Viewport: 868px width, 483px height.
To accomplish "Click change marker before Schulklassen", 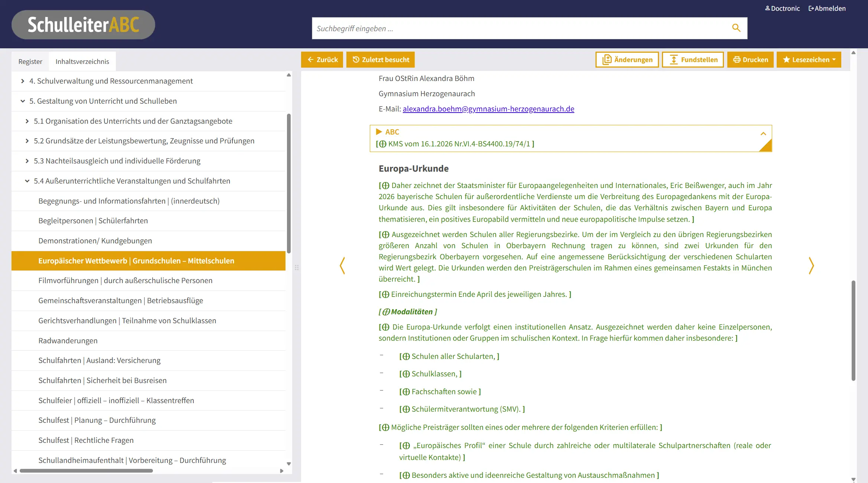I will coord(406,374).
